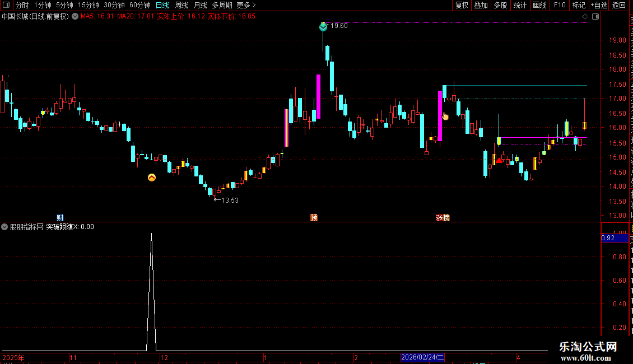Toggle the round indicator beside 股朋指标网
633x364 pixels.
click(4, 227)
